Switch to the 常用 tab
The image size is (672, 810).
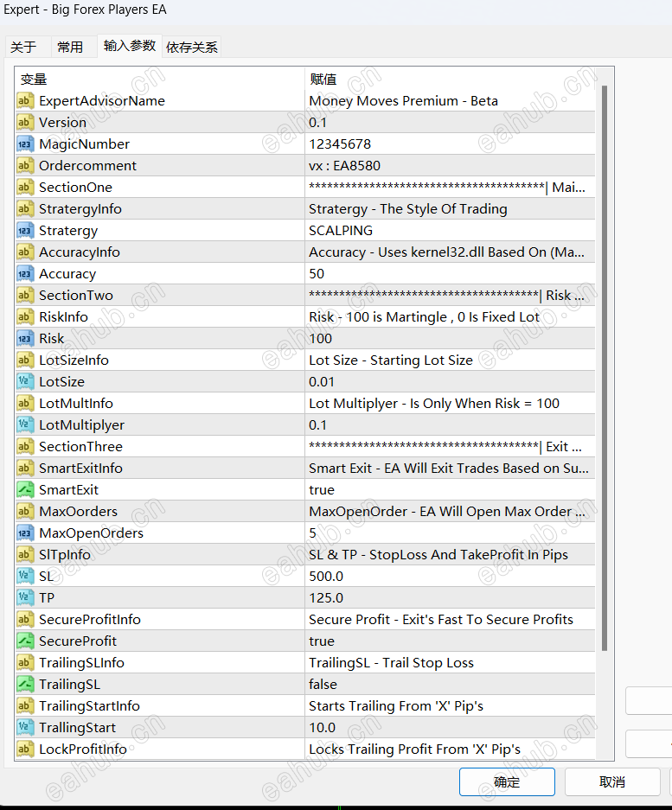[70, 47]
